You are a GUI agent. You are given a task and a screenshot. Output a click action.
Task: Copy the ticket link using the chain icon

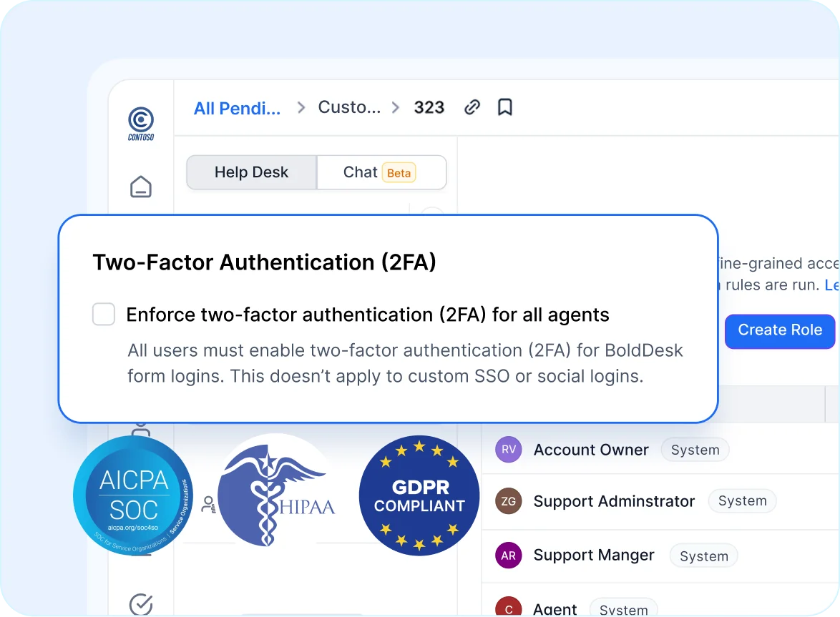tap(472, 107)
